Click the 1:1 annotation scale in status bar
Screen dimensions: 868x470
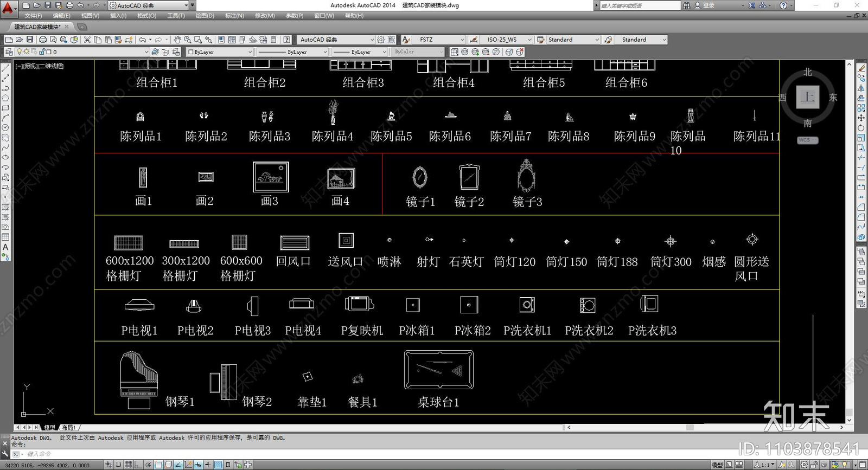coord(764,465)
